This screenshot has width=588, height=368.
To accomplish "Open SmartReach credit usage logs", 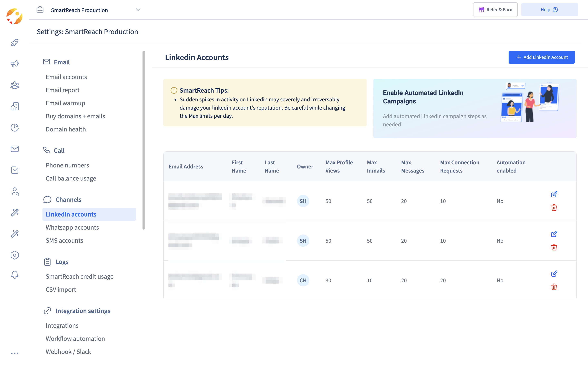I will [x=79, y=276].
